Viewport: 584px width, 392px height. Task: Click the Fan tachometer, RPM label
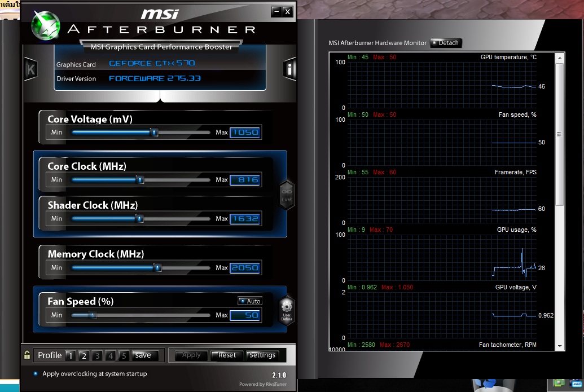[508, 345]
